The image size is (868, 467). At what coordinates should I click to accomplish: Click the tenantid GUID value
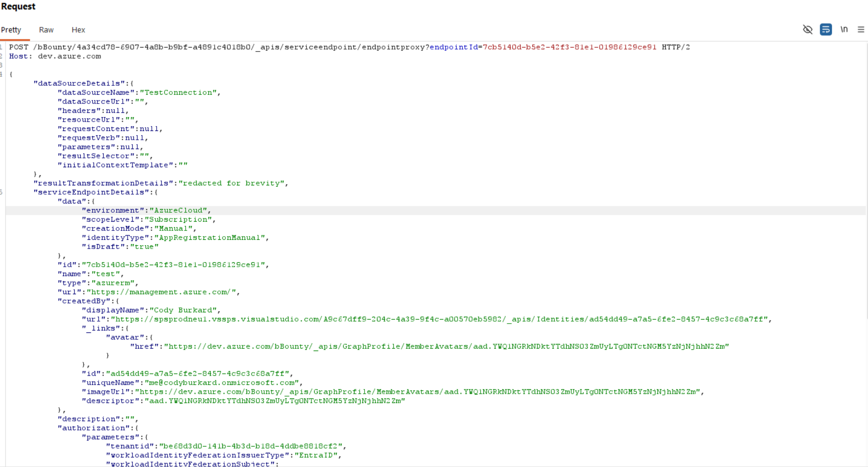pyautogui.click(x=251, y=446)
